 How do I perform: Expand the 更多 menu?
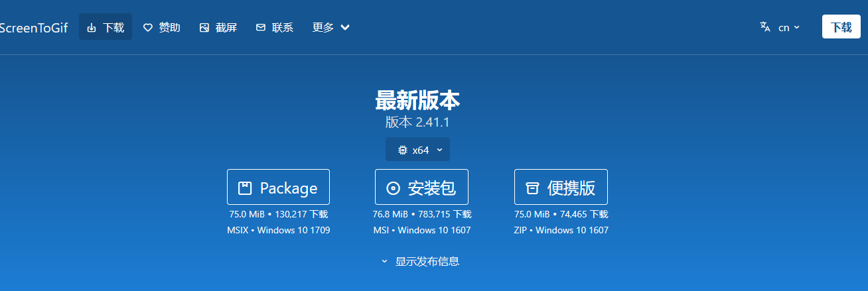click(331, 27)
